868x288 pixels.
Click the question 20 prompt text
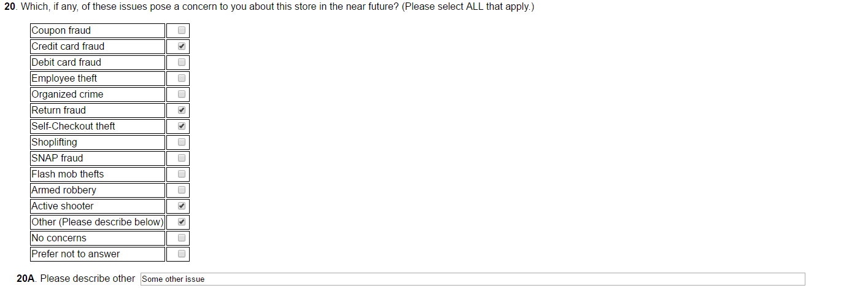(276, 8)
